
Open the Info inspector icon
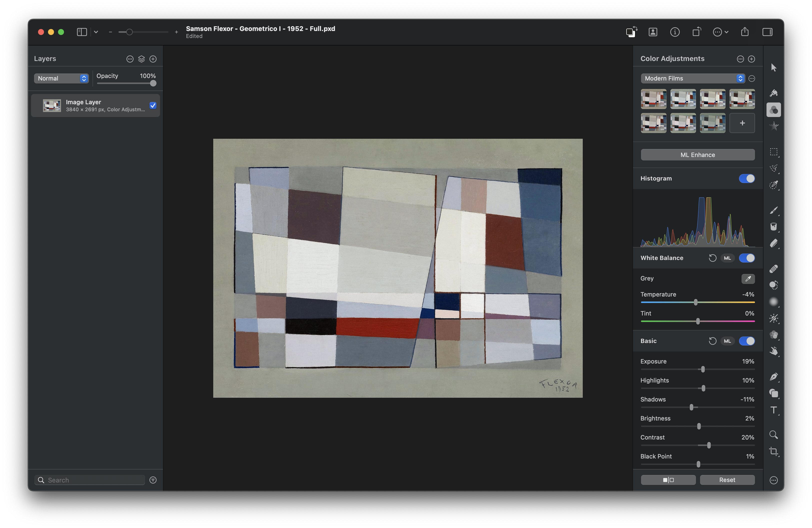(x=674, y=32)
